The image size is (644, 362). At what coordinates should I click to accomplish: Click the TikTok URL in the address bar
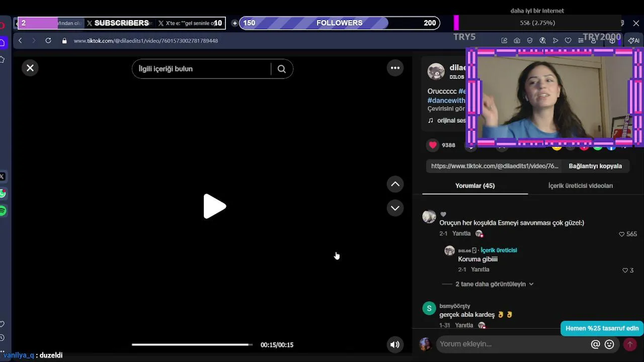tap(146, 41)
